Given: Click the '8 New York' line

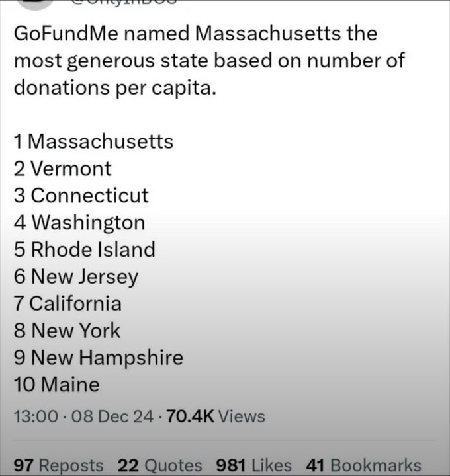Looking at the screenshot, I should click(x=67, y=331).
